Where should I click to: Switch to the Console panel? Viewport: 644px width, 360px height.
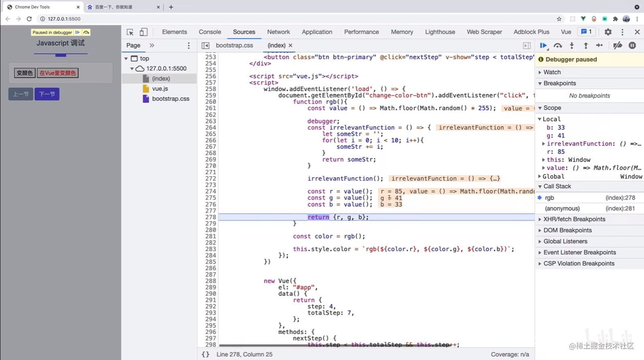210,32
